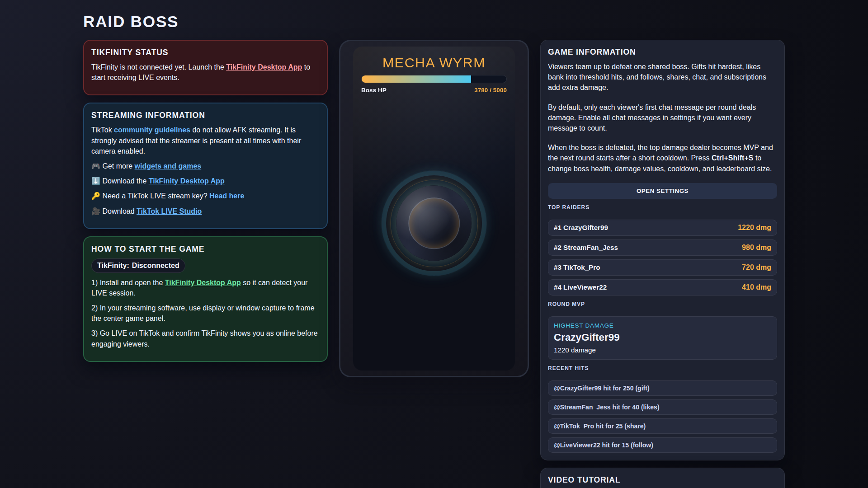Click the '@CrazyGifter99 hit for 250 (gift)' entry
Viewport: 868px width, 488px height.
click(x=662, y=388)
